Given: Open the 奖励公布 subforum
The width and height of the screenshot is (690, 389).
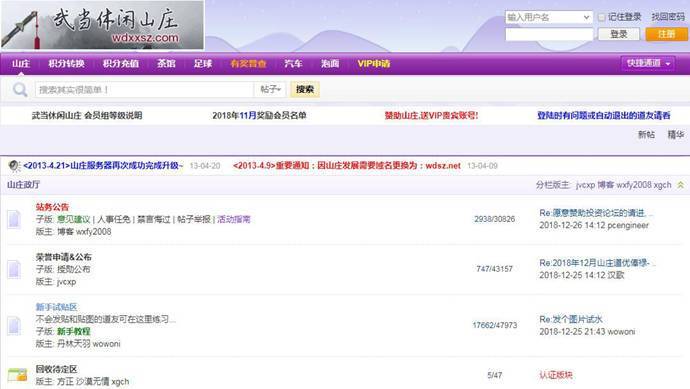Looking at the screenshot, I should pos(73,269).
